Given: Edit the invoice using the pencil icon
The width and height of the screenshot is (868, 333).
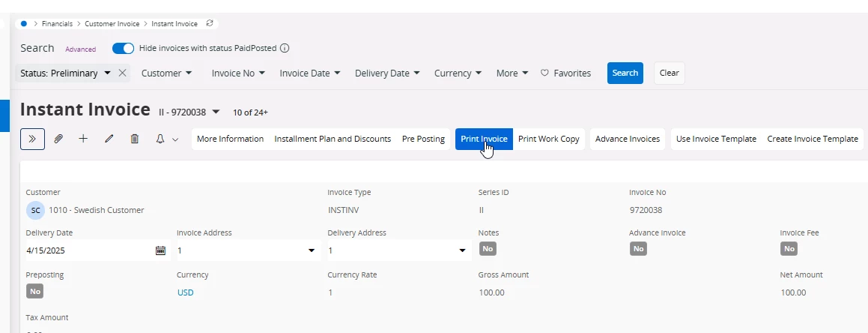Looking at the screenshot, I should click(109, 139).
